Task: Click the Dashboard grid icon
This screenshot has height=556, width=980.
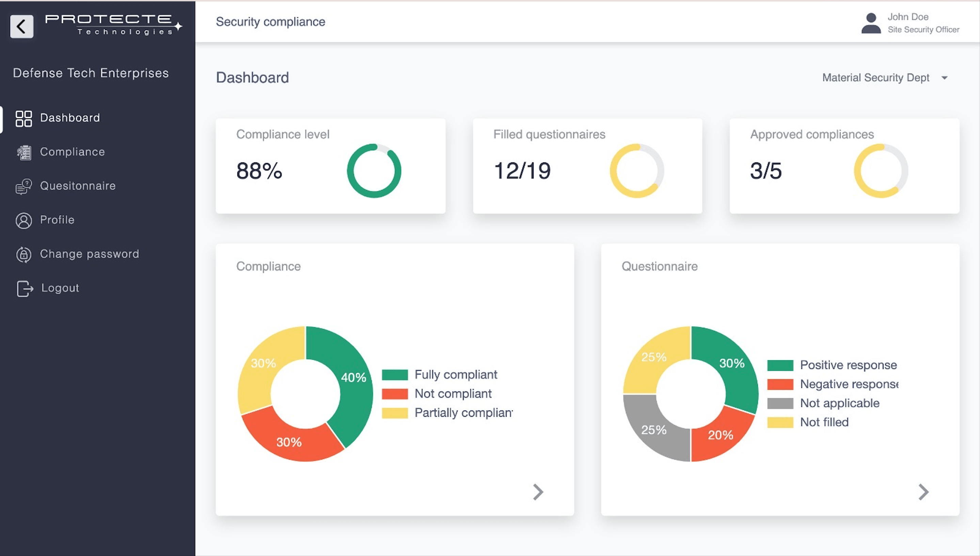Action: pyautogui.click(x=24, y=118)
